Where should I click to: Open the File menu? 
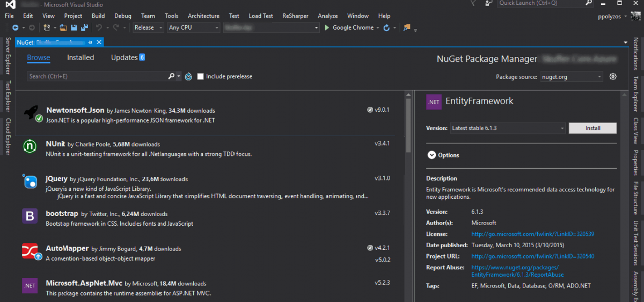pyautogui.click(x=9, y=16)
